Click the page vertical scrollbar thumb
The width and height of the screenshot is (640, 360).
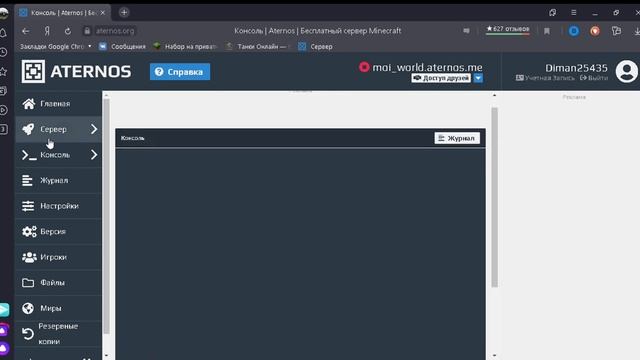494,198
